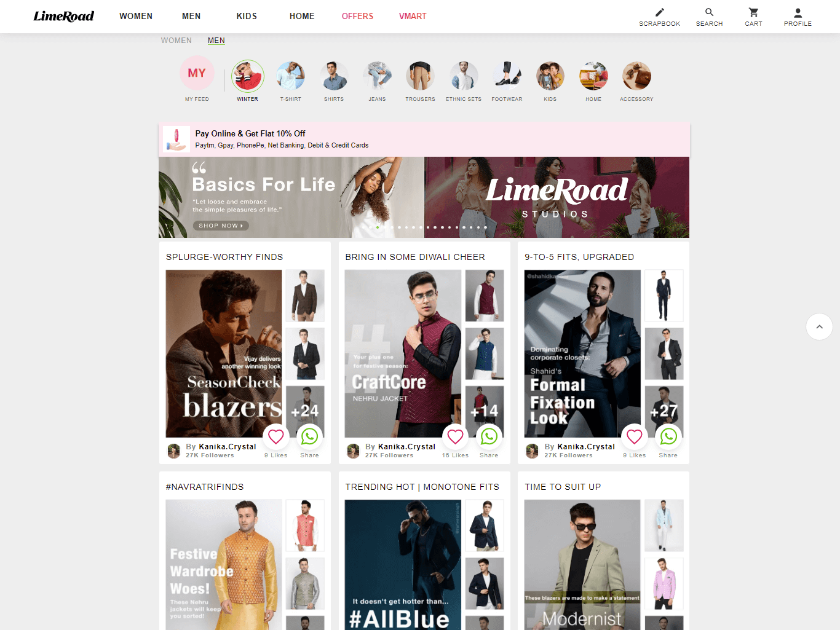Open the OFFERS menu item
Viewport: 840px width, 630px height.
(x=357, y=16)
